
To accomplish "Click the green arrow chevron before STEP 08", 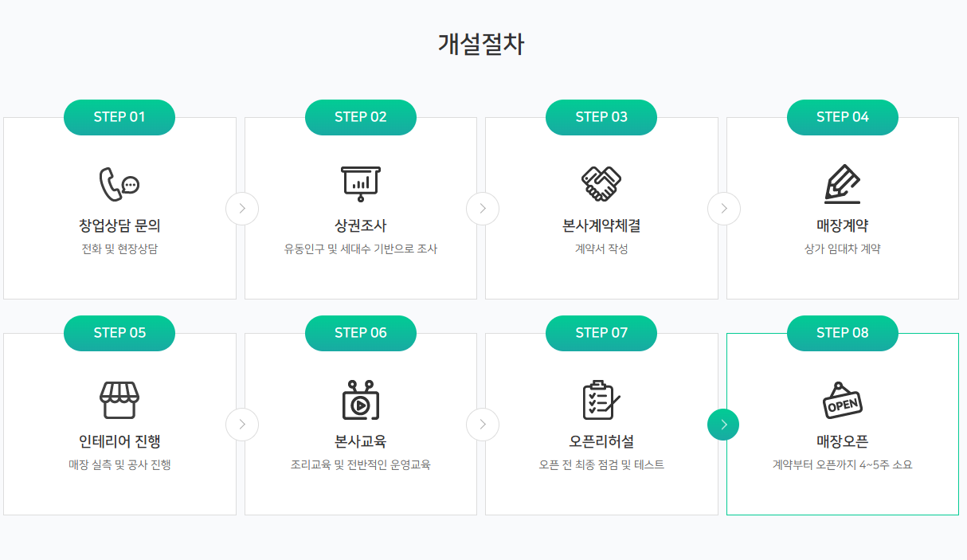I will pos(723,424).
